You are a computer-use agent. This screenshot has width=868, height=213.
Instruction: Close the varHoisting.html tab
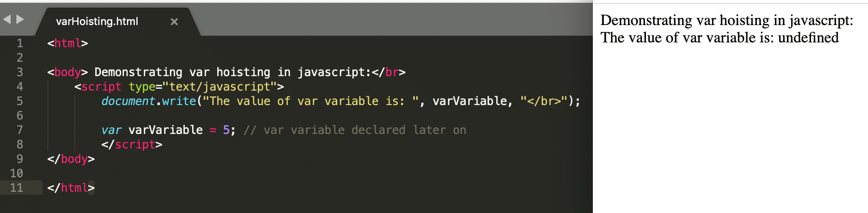[x=174, y=22]
